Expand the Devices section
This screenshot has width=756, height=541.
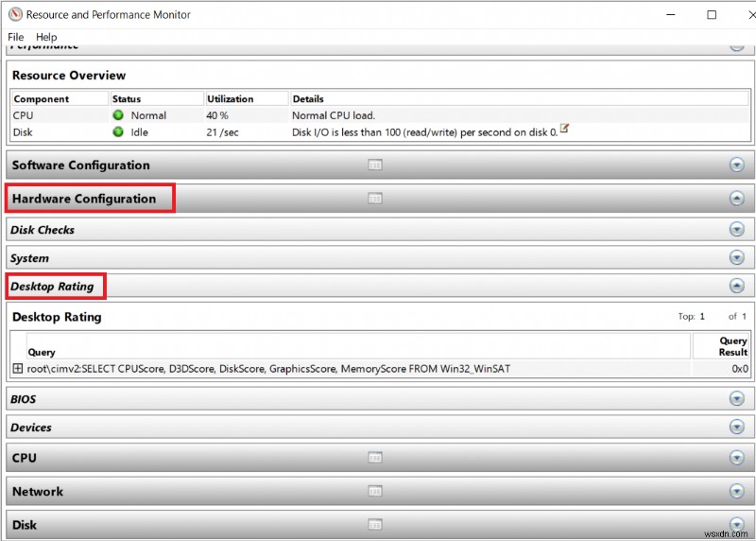[736, 427]
